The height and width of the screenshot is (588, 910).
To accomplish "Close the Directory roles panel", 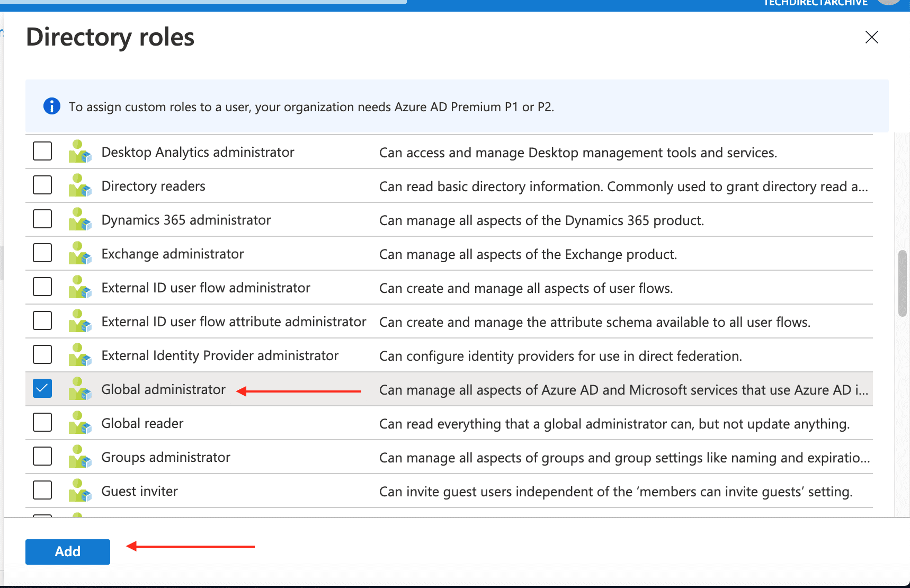I will [x=871, y=37].
